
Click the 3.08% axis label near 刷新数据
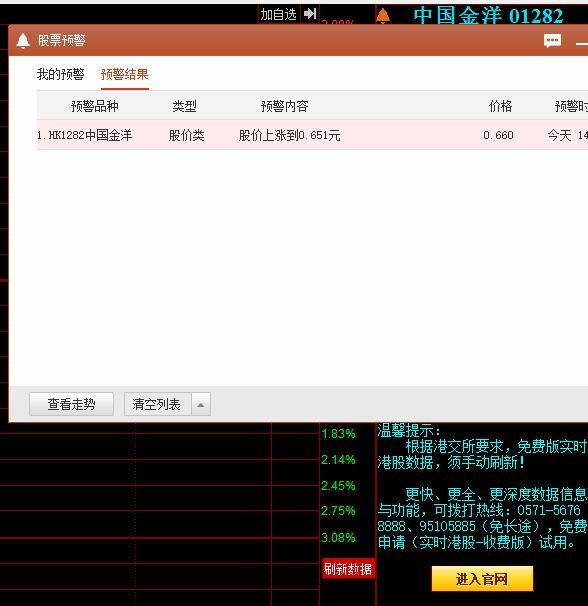(x=338, y=538)
